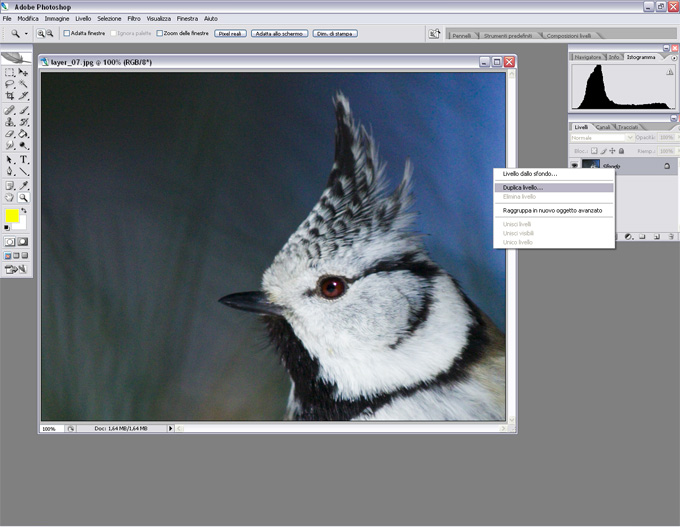
Task: Open the status bar document info arrow
Action: [x=170, y=428]
